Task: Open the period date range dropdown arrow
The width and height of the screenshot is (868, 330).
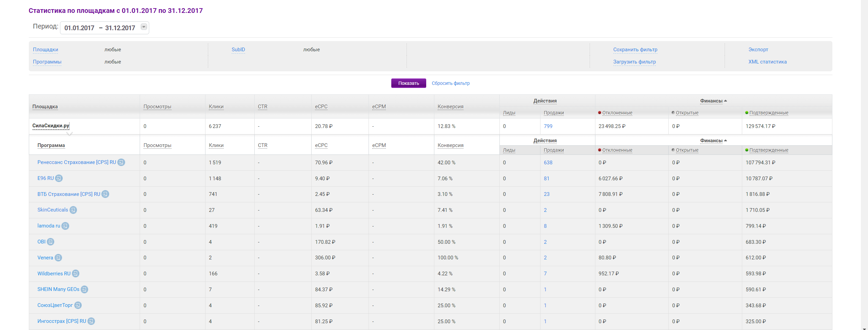Action: (144, 27)
